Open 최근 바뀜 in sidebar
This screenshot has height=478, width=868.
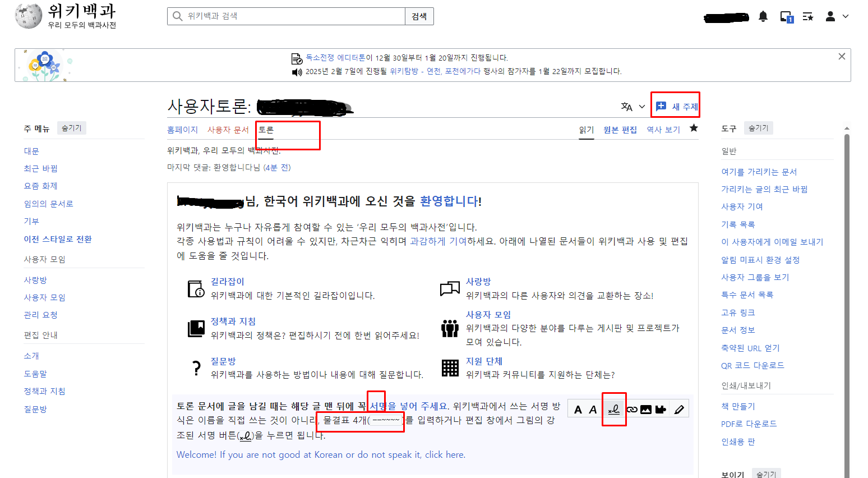(x=40, y=168)
